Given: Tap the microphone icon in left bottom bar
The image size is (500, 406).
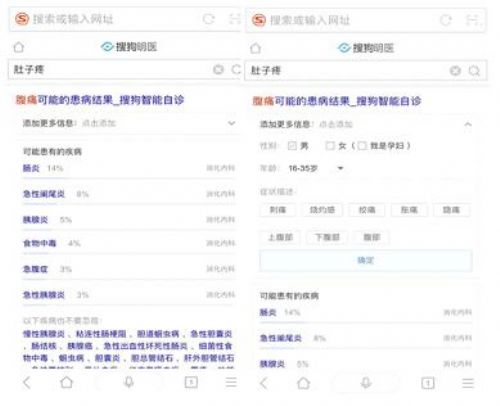Looking at the screenshot, I should click(x=129, y=382).
